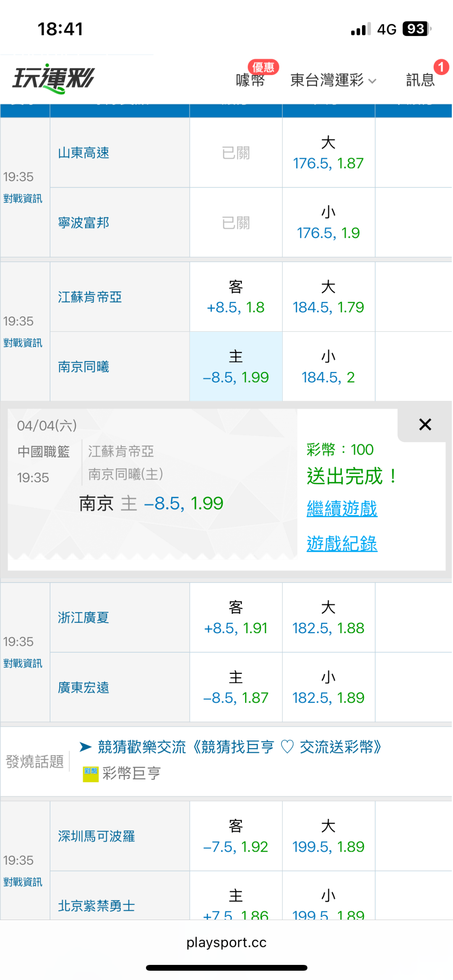Screen dimensions: 453x980
Task: Open the 訊息 notifications
Action: pos(420,79)
